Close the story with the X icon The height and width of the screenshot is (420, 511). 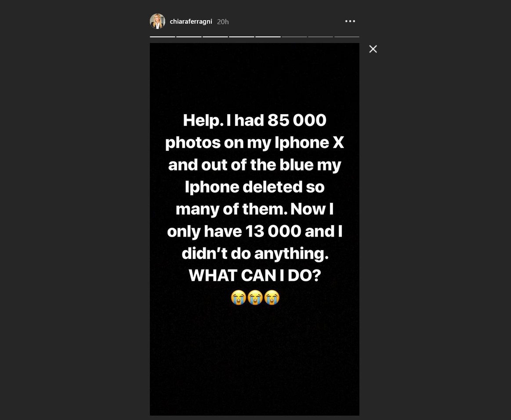(x=373, y=49)
